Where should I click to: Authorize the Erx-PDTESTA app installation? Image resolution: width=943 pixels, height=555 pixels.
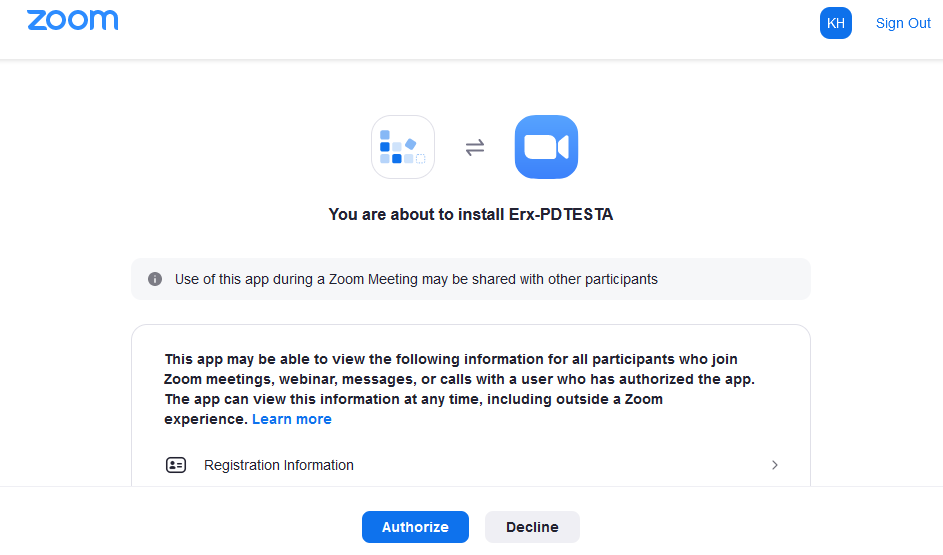pyautogui.click(x=415, y=527)
